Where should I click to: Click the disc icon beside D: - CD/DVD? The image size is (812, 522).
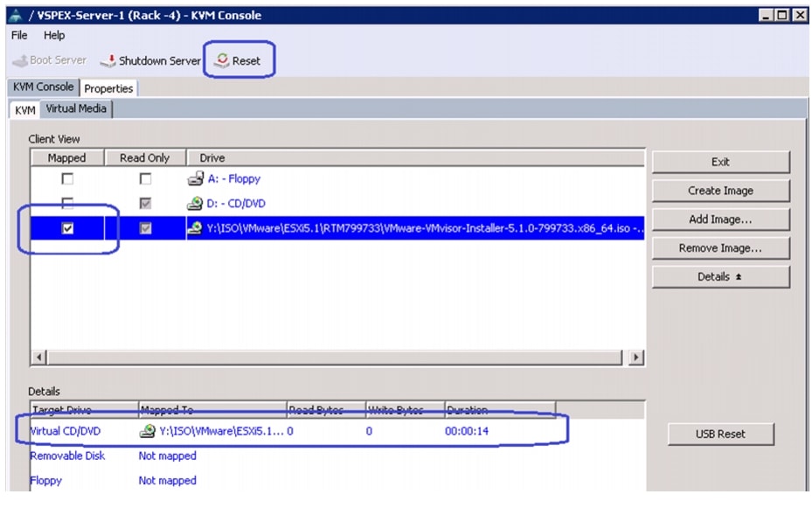[x=195, y=204]
